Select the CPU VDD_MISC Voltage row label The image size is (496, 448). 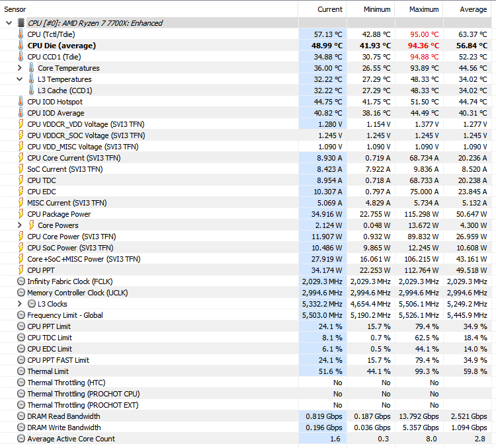83,147
